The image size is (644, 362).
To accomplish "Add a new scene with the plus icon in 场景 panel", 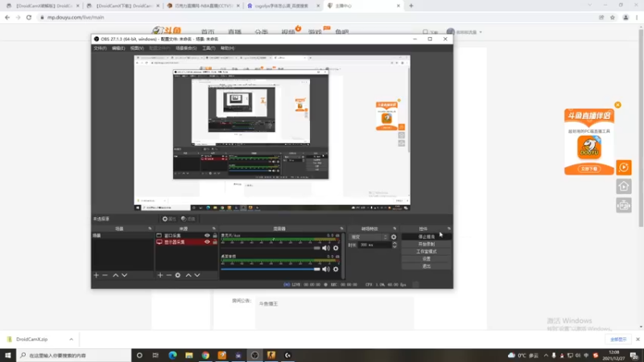I will click(x=96, y=275).
